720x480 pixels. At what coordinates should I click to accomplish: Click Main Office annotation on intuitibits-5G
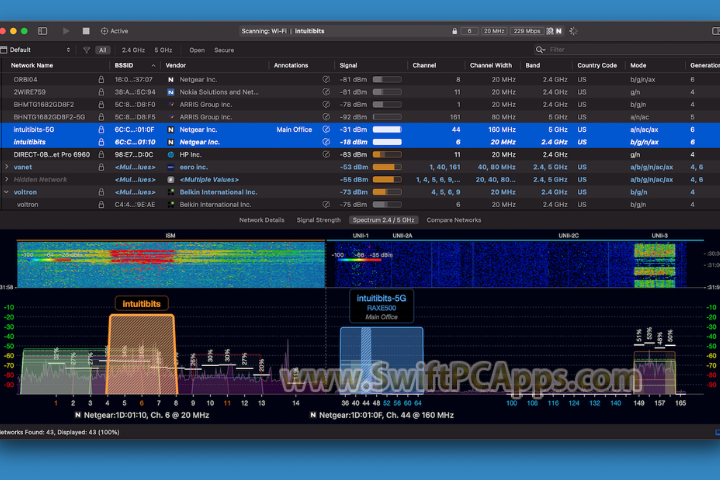[x=294, y=130]
